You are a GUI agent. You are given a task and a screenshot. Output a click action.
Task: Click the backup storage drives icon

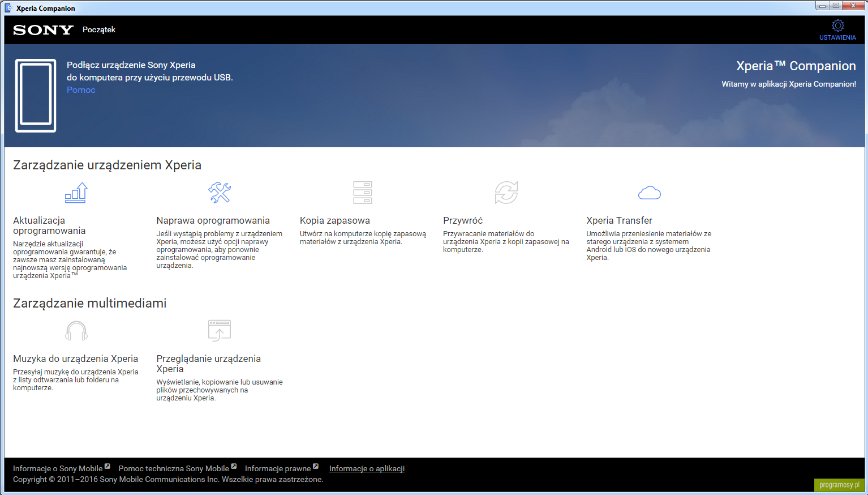363,193
